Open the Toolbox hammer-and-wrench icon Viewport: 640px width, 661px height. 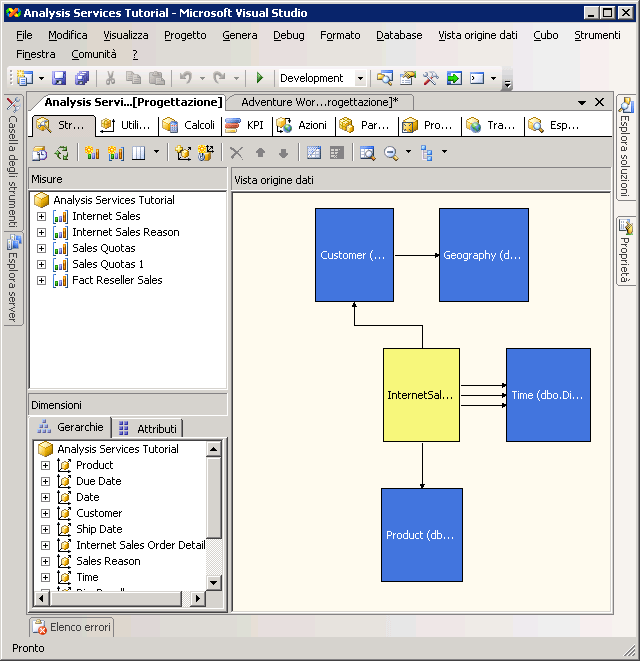click(430, 78)
